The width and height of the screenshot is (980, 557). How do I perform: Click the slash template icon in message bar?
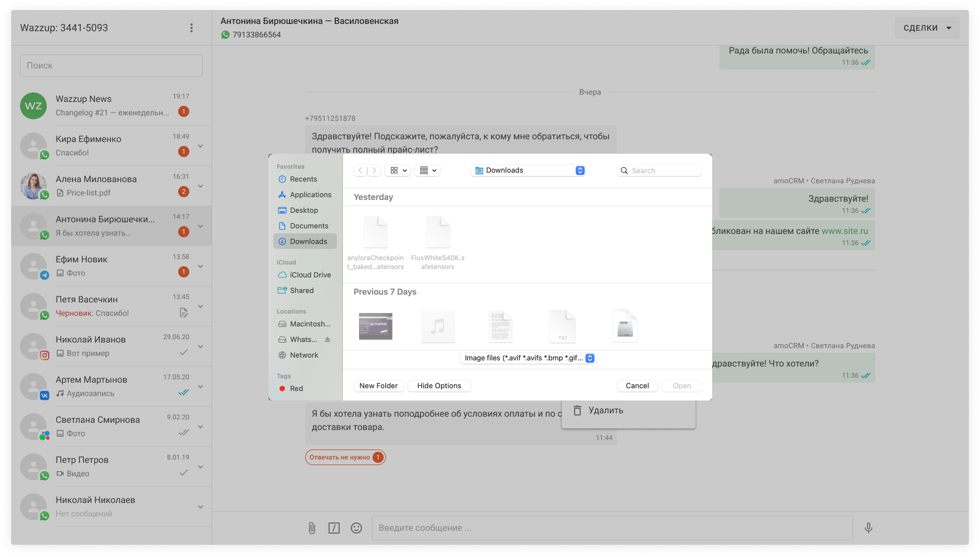click(334, 528)
